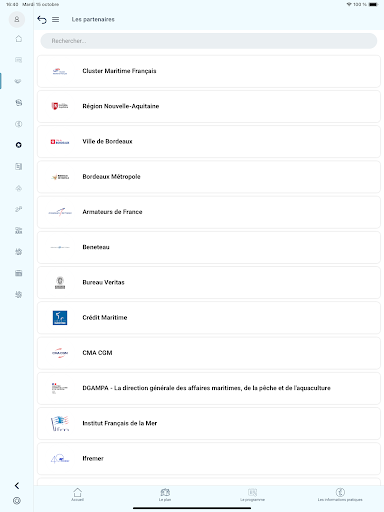Click the Institut Français de la Mer logo

tap(60, 423)
